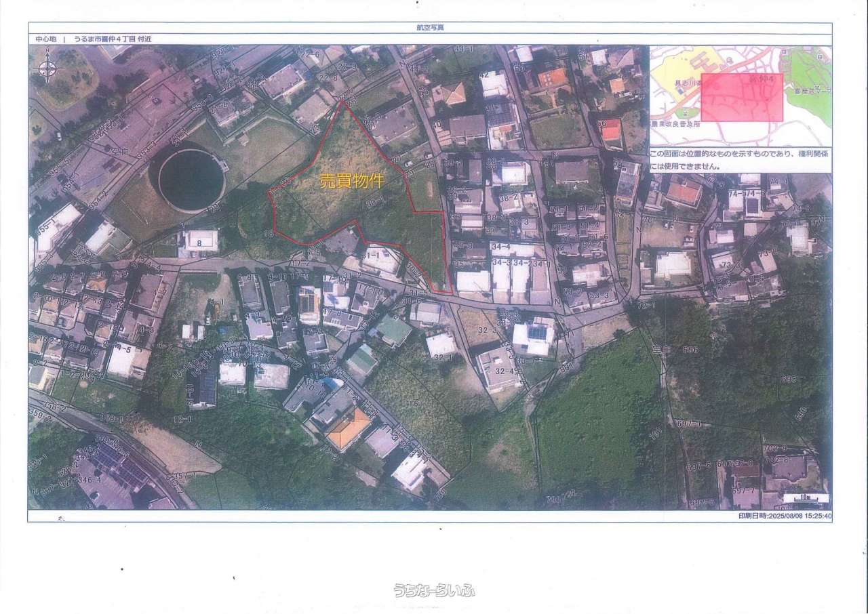
Task: Click the 中心地 label in the header
Action: pyautogui.click(x=47, y=39)
